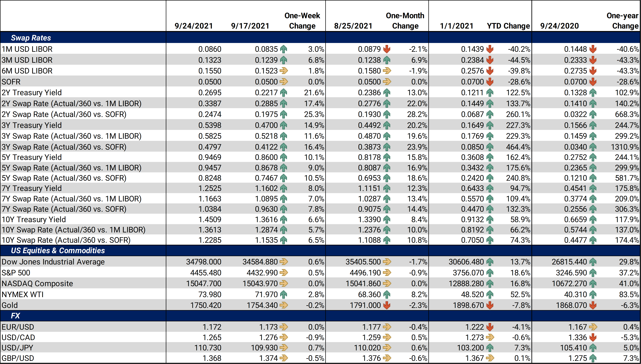The image size is (641, 364).
Task: Click green arrow beside Dow Jones 26815.440
Action: (x=593, y=262)
